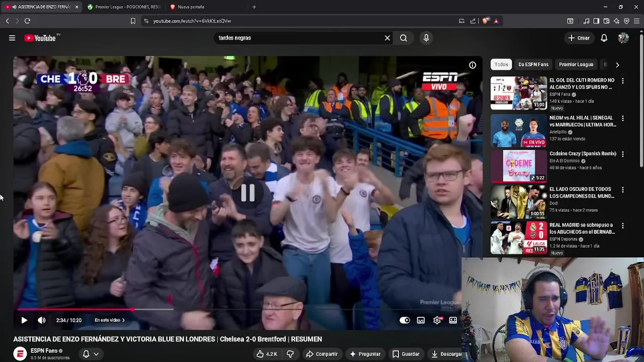Click the page vertical scrollbar
Screen dimensions: 644x362
coord(641,101)
